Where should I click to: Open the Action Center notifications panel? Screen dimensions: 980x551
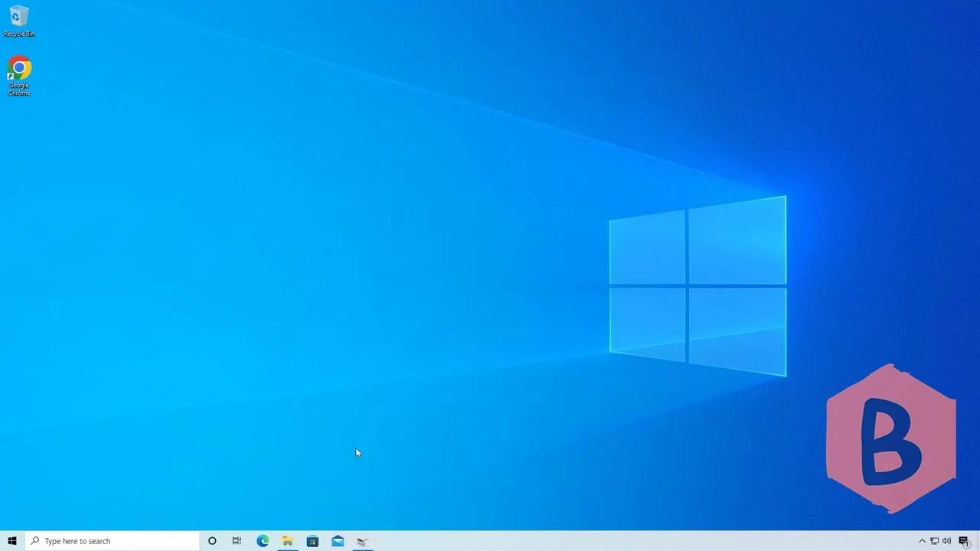(x=964, y=541)
